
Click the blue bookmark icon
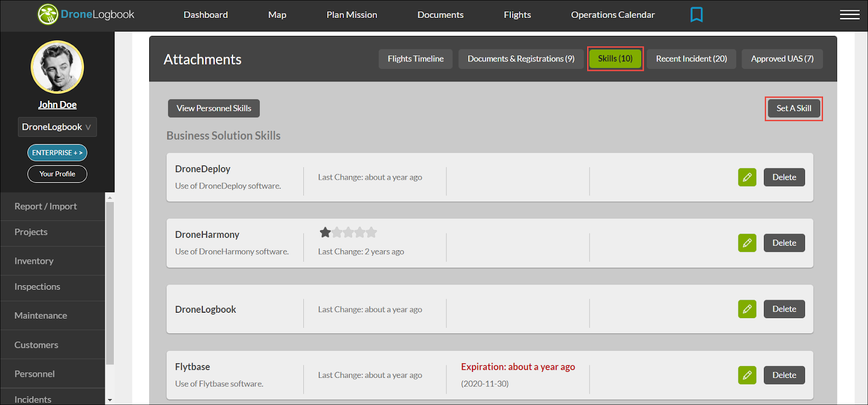click(x=697, y=15)
